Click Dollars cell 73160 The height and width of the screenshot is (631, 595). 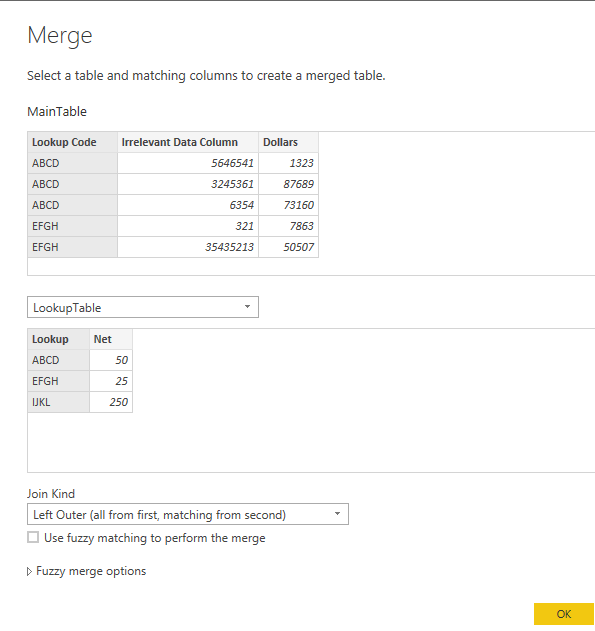[288, 205]
